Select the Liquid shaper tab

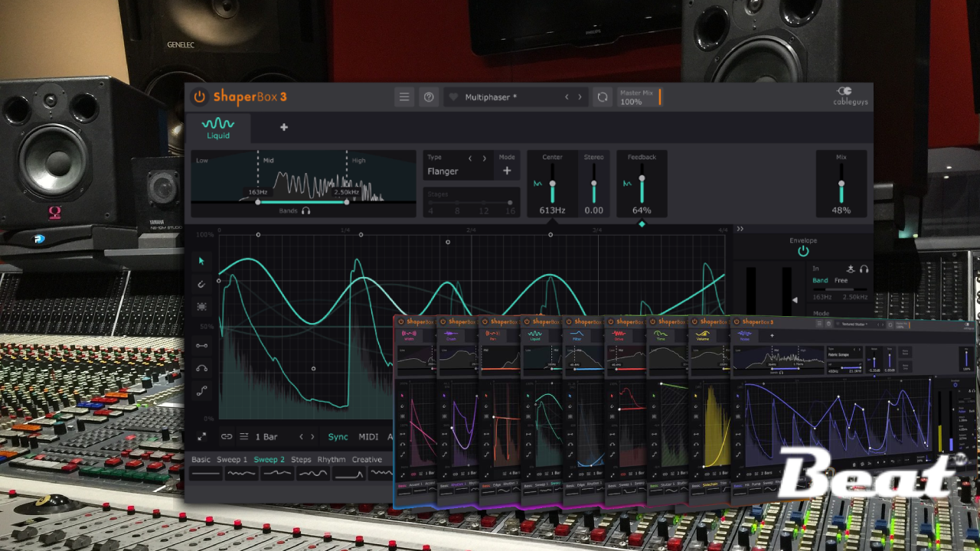[x=218, y=128]
